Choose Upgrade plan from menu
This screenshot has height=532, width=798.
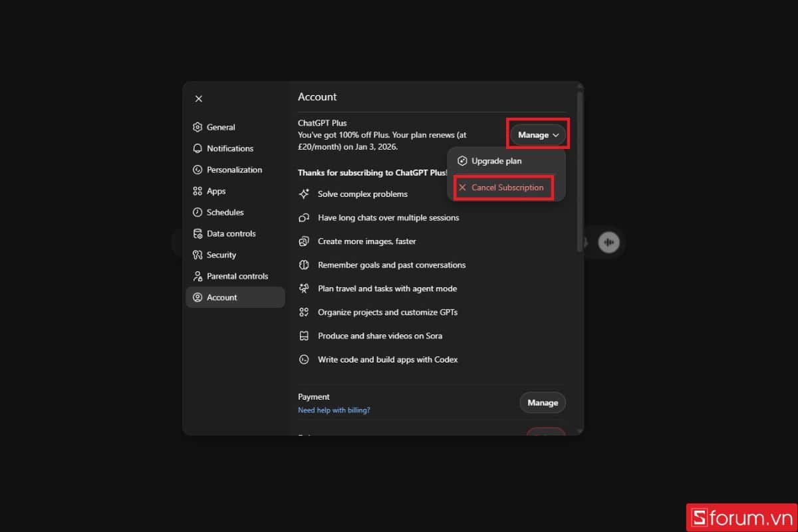point(506,161)
